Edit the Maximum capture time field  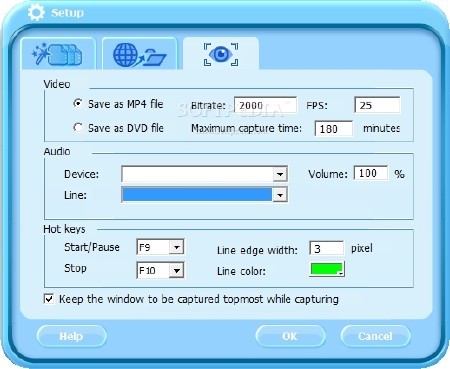[x=333, y=129]
